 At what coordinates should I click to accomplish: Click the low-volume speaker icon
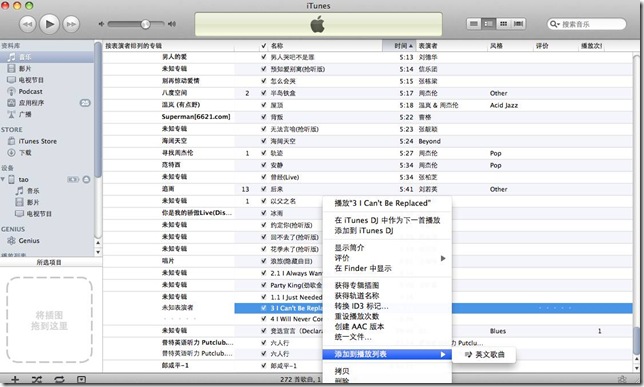tap(101, 24)
